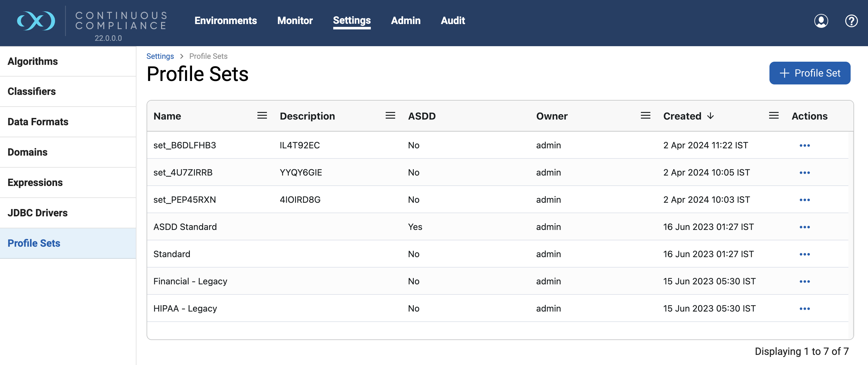Open actions menu for set_B6DLFHB3
This screenshot has width=868, height=365.
[x=805, y=145]
